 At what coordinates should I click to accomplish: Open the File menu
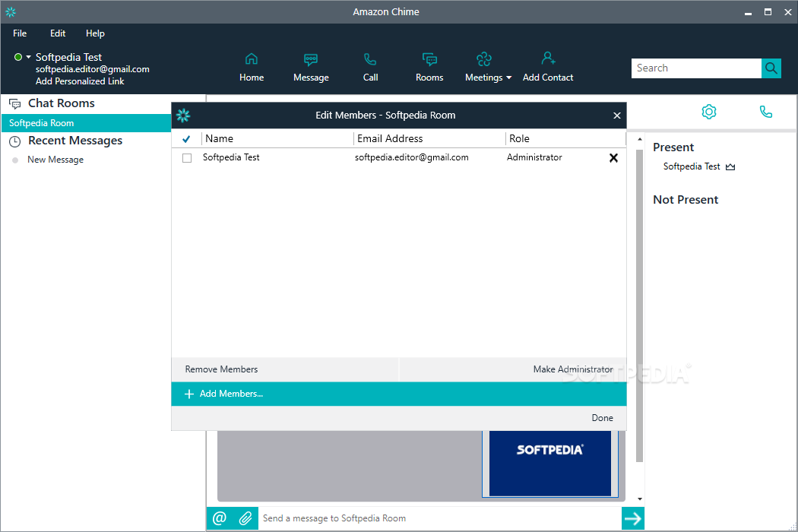click(x=20, y=33)
